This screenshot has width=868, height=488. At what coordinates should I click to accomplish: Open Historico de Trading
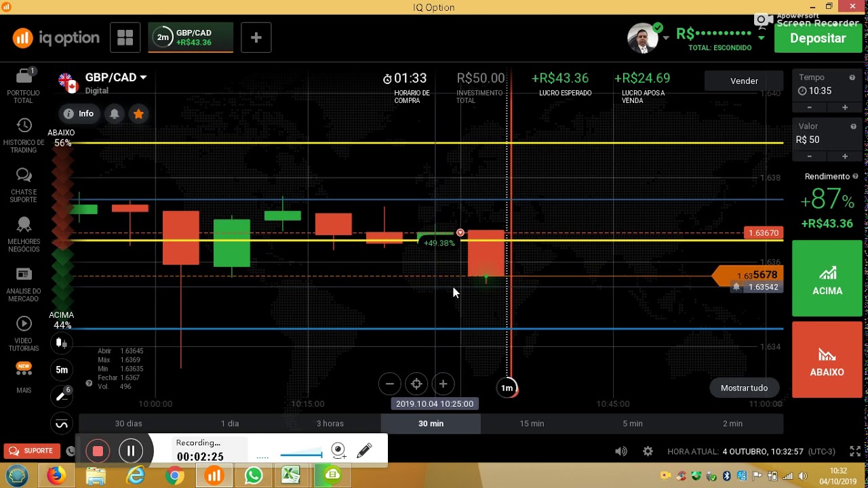click(x=24, y=136)
